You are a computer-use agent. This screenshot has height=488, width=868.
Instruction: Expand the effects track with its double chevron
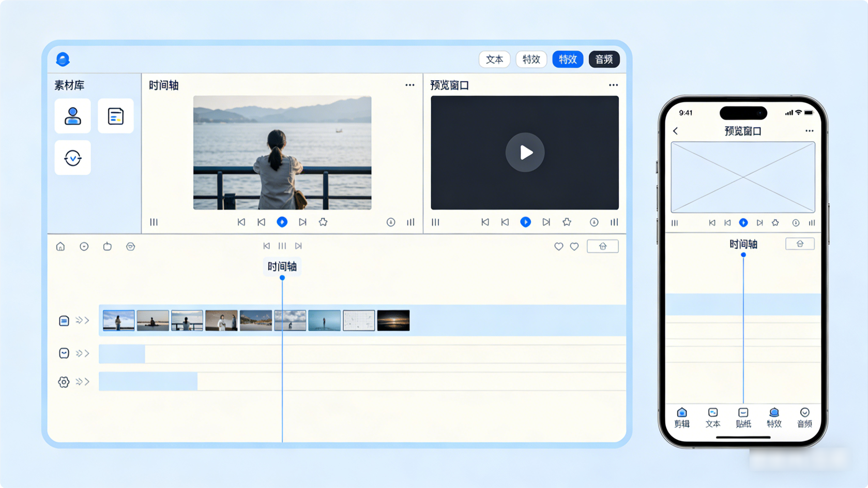click(x=81, y=382)
